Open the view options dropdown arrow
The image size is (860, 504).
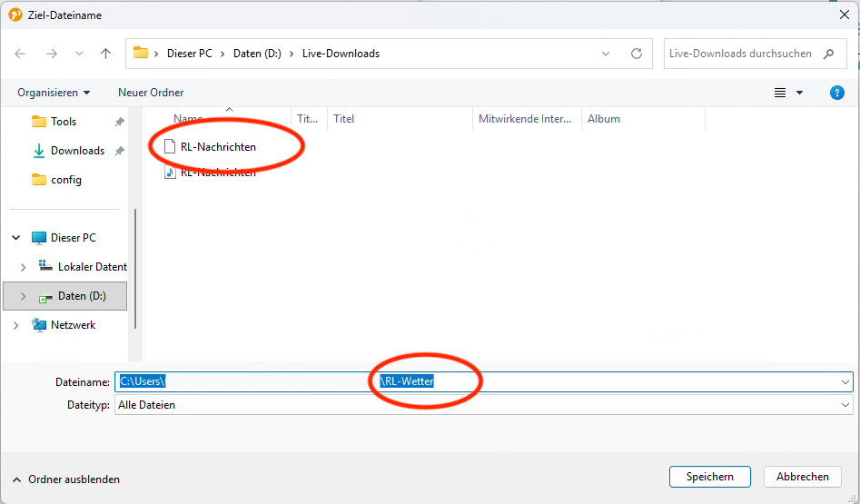click(799, 93)
